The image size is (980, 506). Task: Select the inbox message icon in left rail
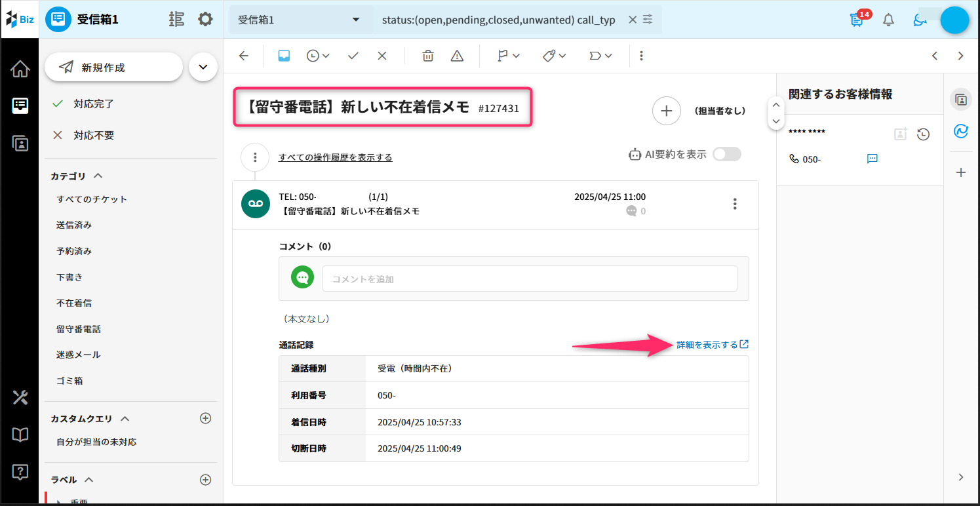(x=20, y=106)
